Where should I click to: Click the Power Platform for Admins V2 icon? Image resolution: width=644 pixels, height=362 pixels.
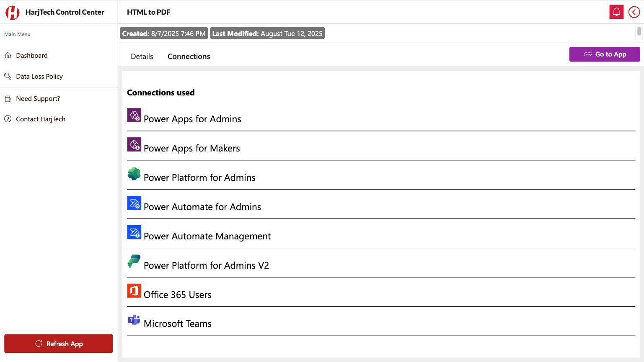tap(134, 262)
